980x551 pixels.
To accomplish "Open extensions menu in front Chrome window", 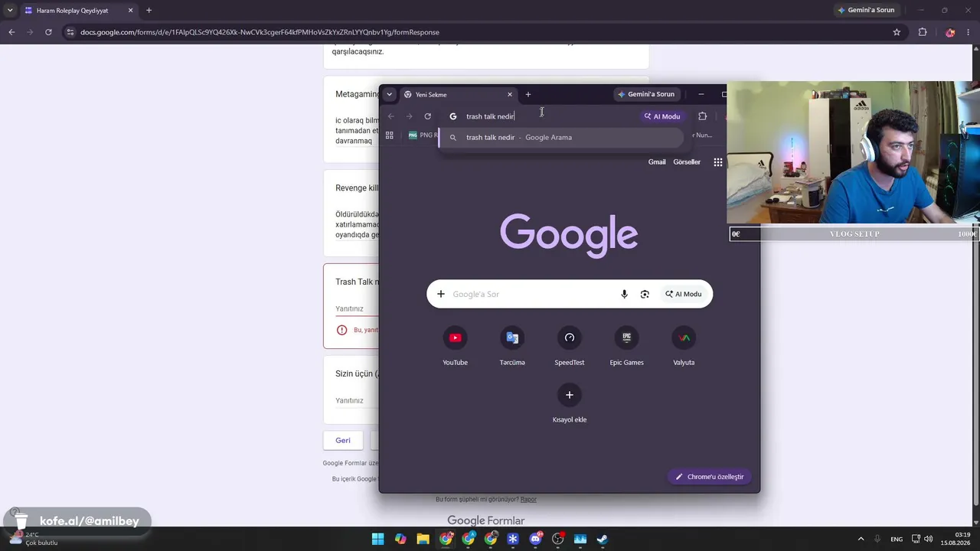I will coord(702,116).
